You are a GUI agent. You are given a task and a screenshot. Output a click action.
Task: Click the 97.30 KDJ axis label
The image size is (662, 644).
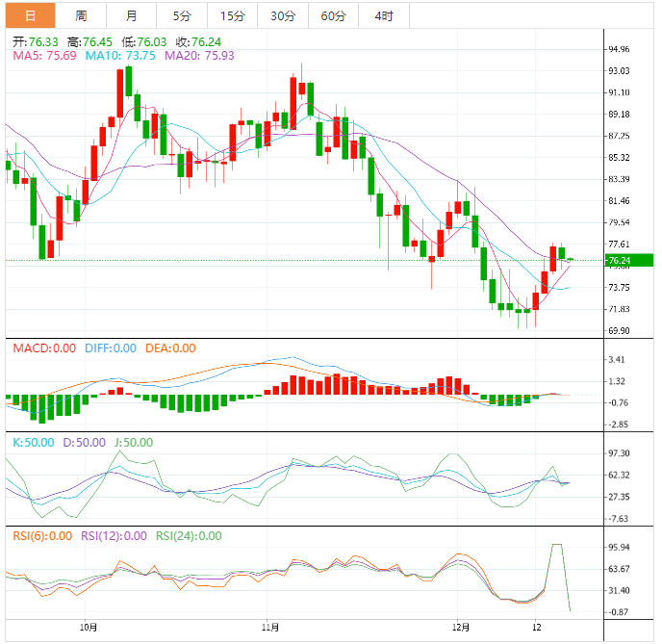(x=619, y=453)
